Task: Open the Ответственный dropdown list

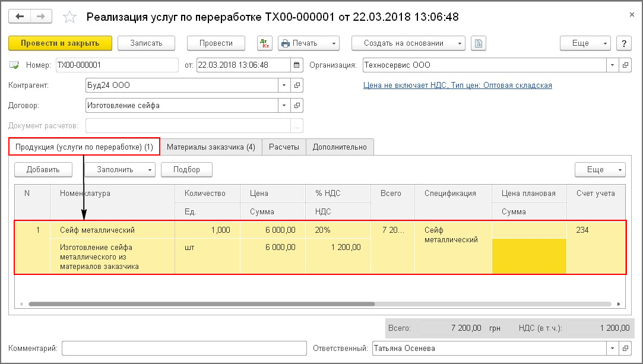Action: click(x=612, y=349)
